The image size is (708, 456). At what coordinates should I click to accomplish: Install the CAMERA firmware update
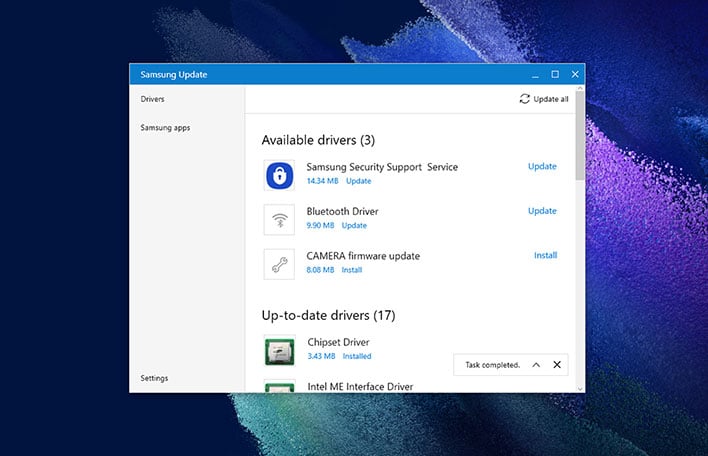(545, 255)
